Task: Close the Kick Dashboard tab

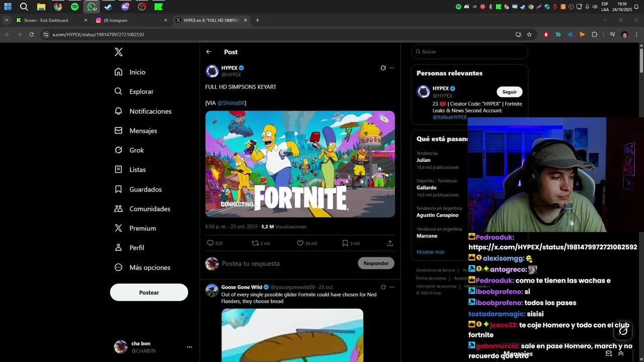Action: pyautogui.click(x=86, y=21)
